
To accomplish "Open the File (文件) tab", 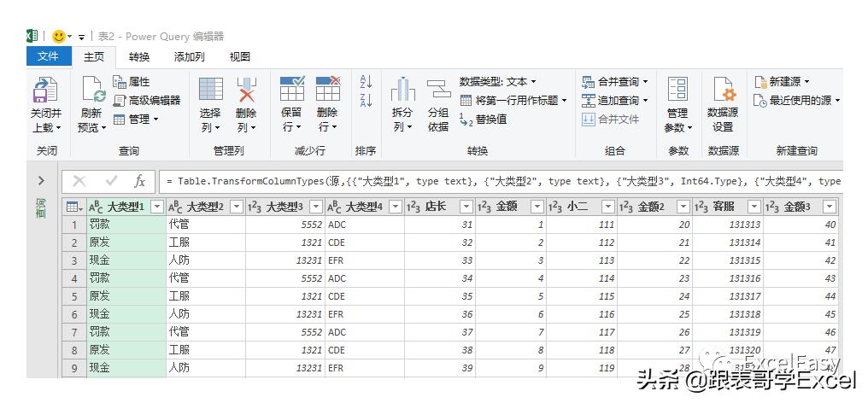I will pos(49,56).
